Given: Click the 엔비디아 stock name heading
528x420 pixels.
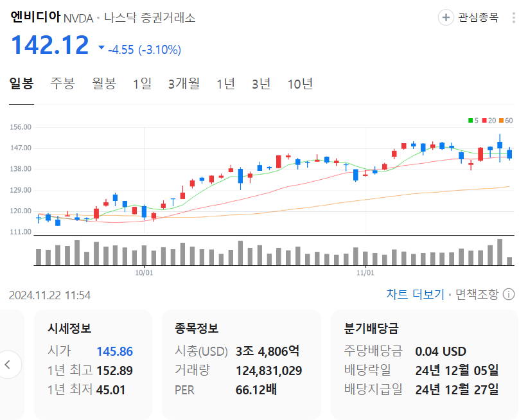Looking at the screenshot, I should pyautogui.click(x=35, y=17).
